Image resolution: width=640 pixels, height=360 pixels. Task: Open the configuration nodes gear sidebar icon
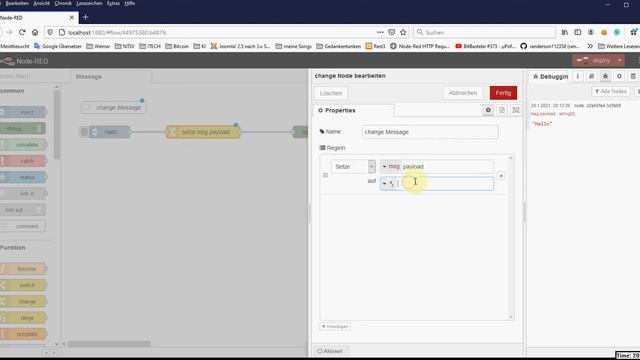click(619, 76)
